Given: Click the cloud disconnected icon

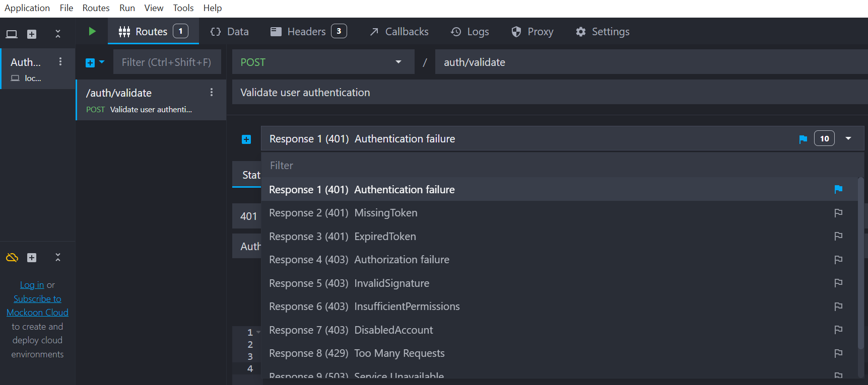Looking at the screenshot, I should 12,258.
